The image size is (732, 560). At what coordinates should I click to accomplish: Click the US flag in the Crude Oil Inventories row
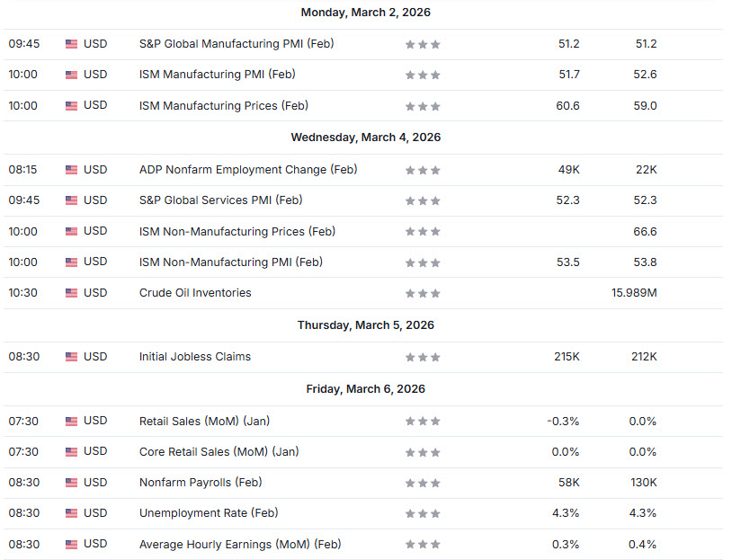pyautogui.click(x=71, y=293)
